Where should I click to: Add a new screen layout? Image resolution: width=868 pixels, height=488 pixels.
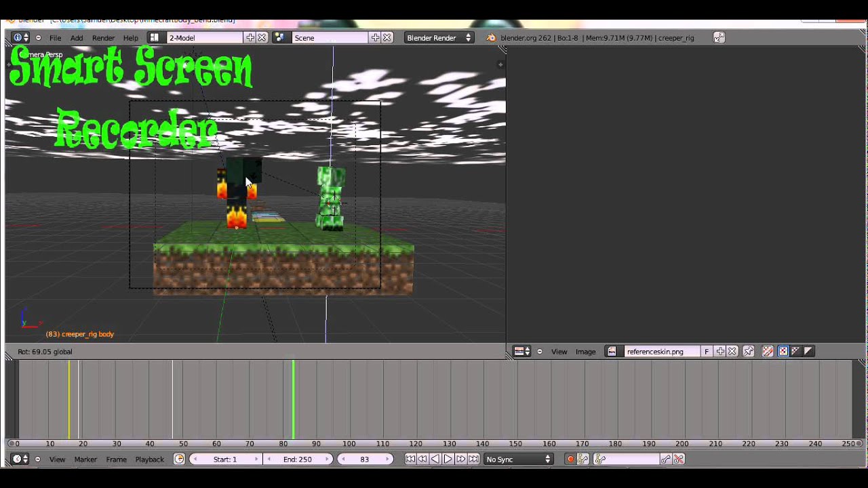[250, 38]
